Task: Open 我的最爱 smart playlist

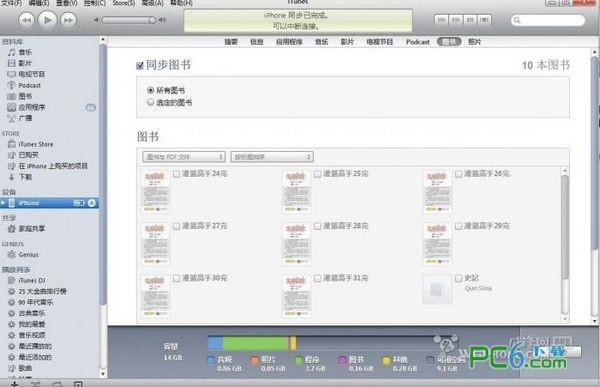Action: click(x=32, y=324)
